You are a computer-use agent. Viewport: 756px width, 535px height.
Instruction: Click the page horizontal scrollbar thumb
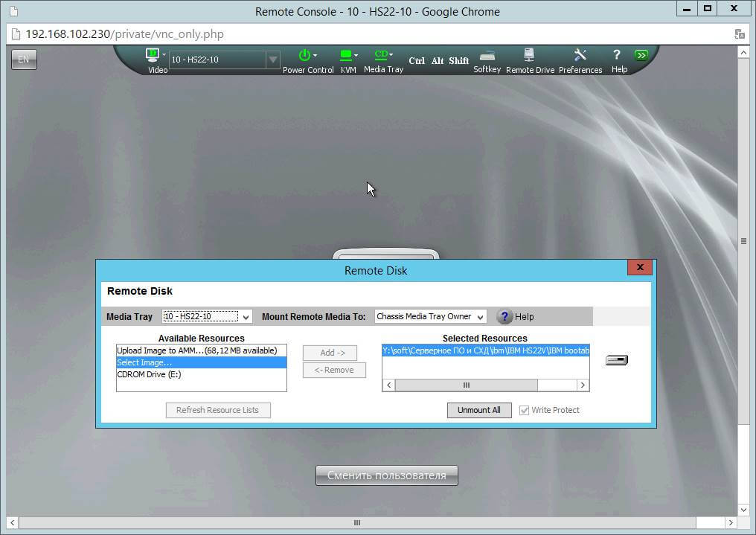click(x=357, y=523)
